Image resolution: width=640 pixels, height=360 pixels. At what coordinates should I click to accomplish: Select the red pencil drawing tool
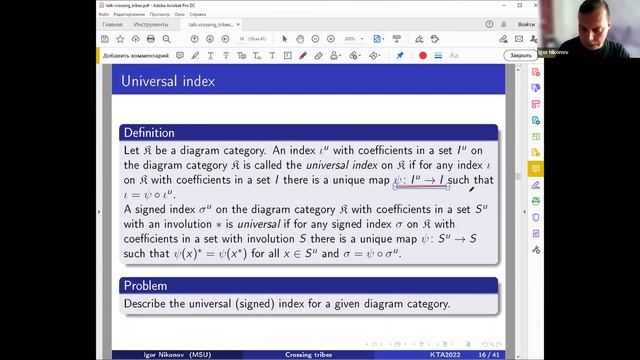point(303,56)
